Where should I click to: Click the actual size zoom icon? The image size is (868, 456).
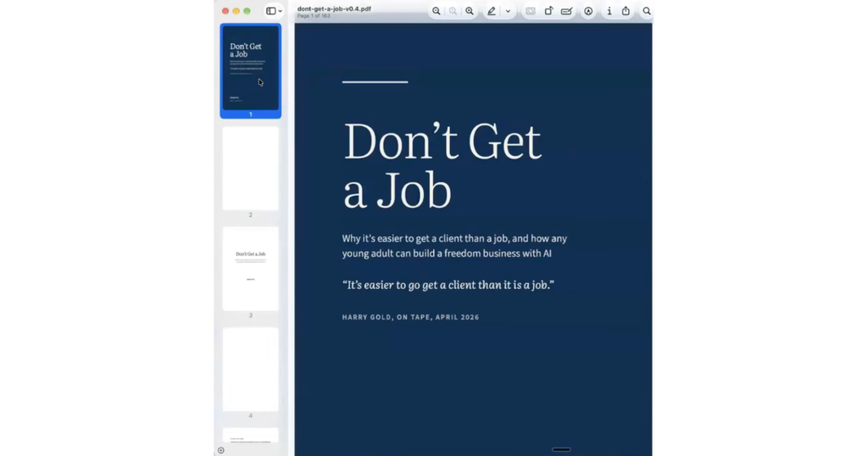(x=453, y=11)
